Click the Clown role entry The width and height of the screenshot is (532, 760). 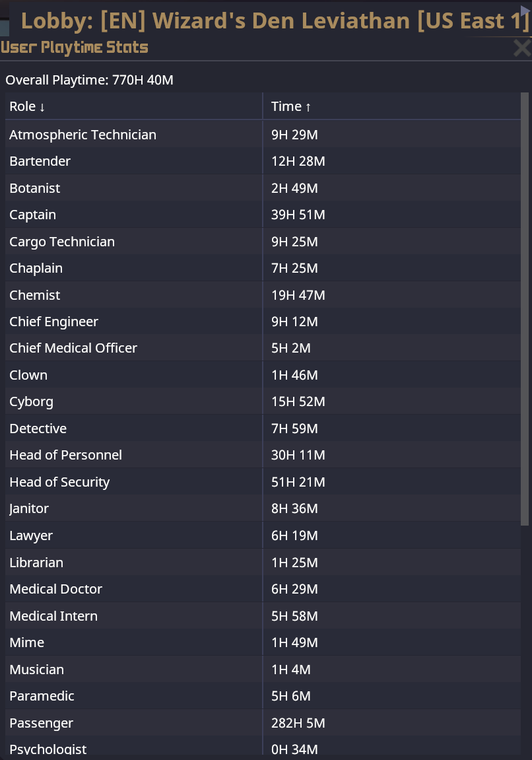[x=28, y=375]
